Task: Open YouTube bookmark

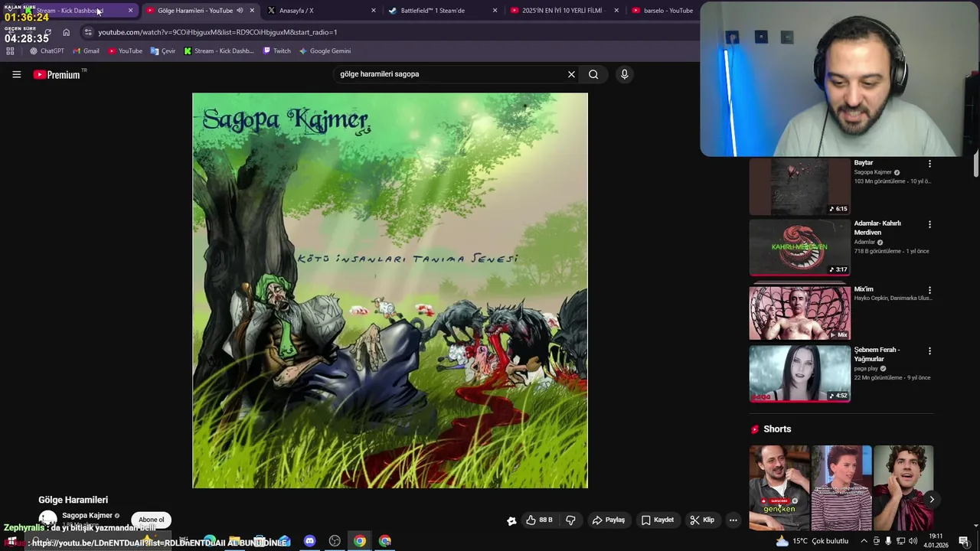Action: click(125, 51)
